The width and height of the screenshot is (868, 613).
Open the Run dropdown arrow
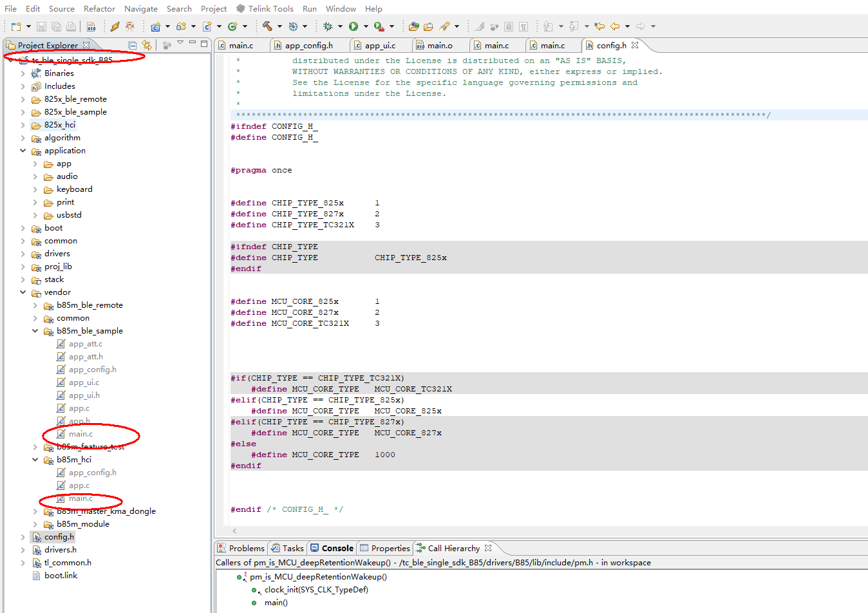pos(366,26)
